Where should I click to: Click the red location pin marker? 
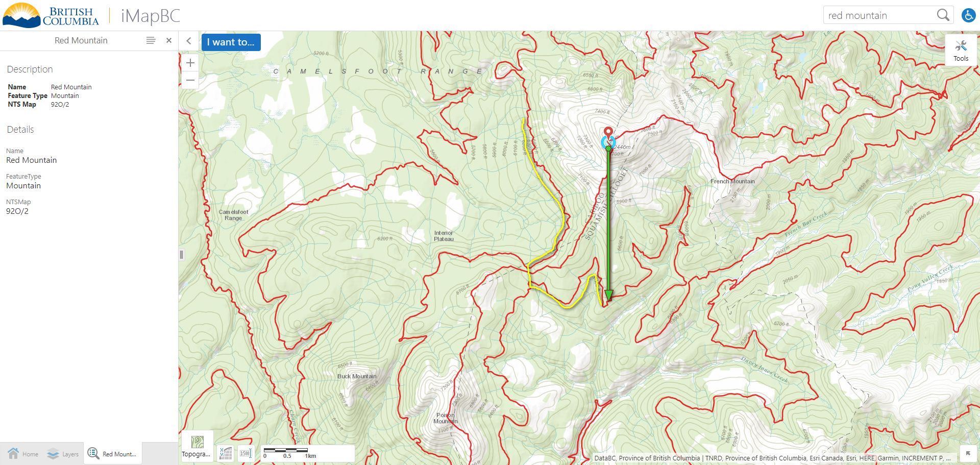coord(608,134)
